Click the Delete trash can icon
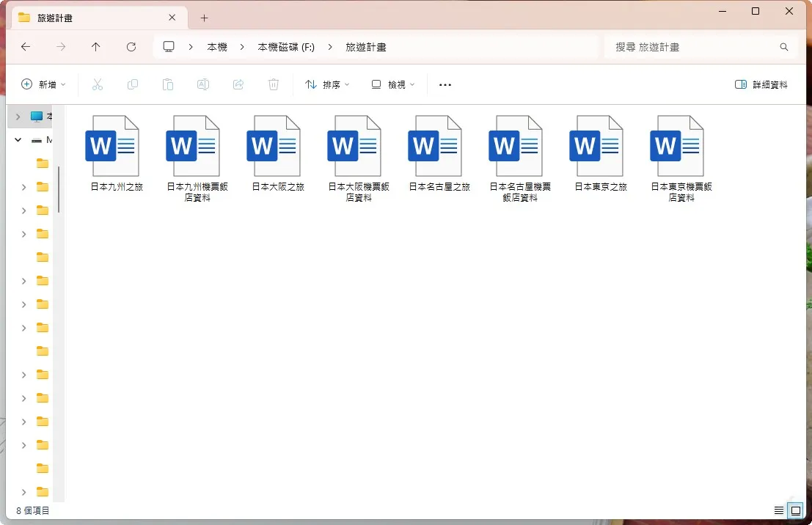The height and width of the screenshot is (525, 812). [274, 84]
